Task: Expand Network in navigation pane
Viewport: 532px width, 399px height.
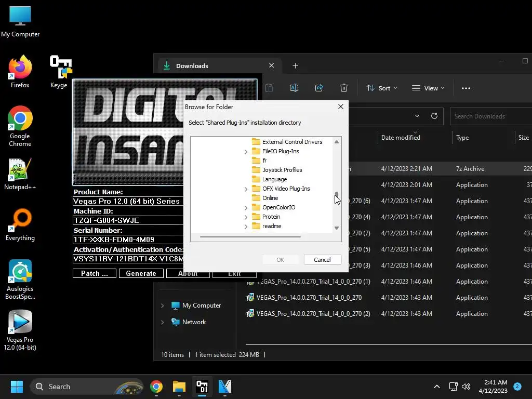Action: (163, 322)
